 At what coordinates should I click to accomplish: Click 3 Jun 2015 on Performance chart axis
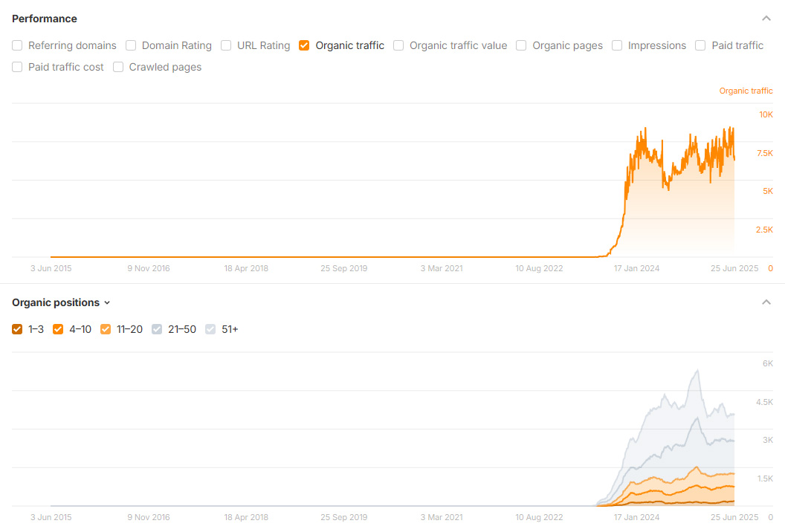point(51,268)
